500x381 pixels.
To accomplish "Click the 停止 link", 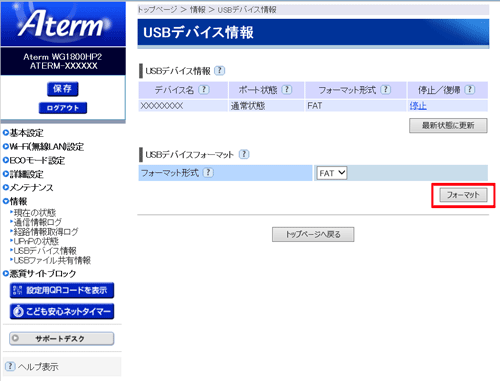I will point(418,106).
